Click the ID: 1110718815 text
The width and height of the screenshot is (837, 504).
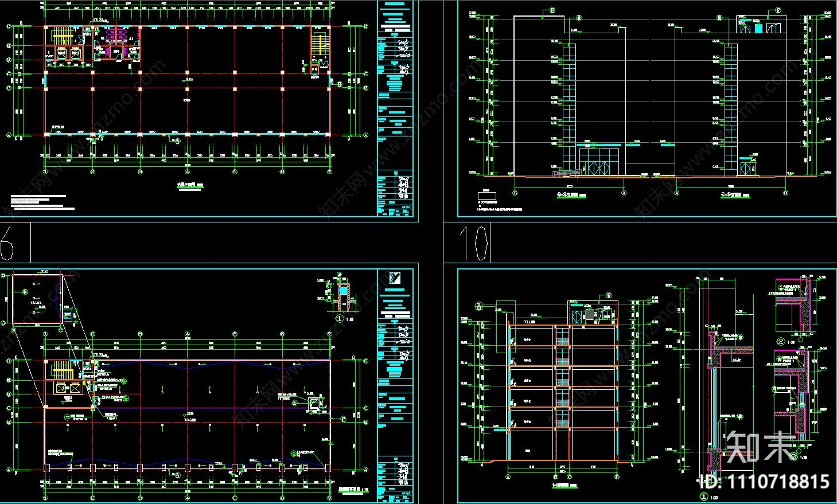[x=765, y=481]
